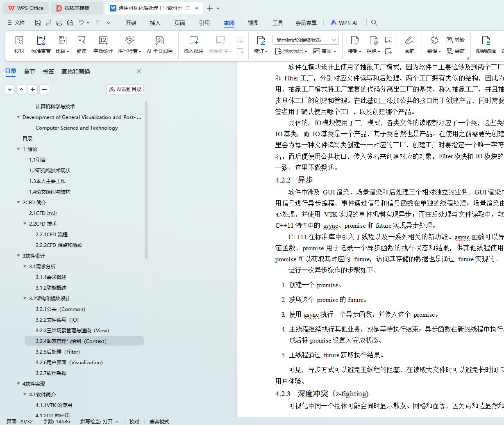504x425 pixels.
Task: Click the 拼写检查: 打开 status bar toggle
Action: (x=99, y=421)
